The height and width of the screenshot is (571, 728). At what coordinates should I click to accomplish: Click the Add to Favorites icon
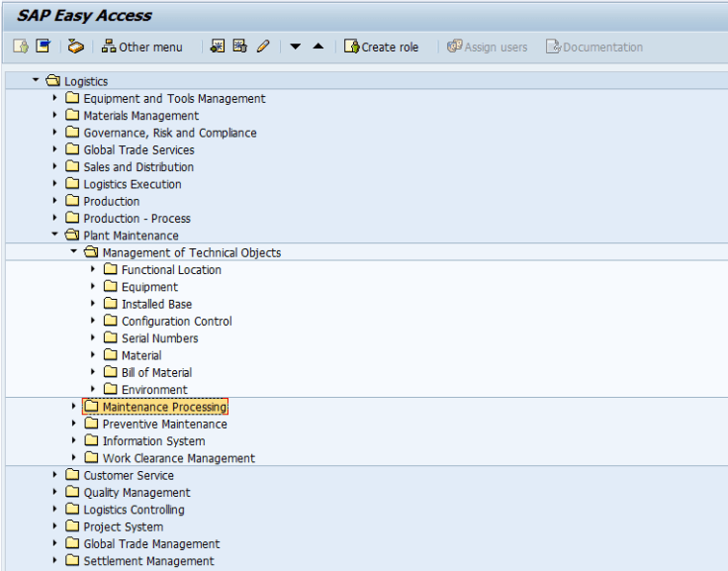click(x=218, y=47)
